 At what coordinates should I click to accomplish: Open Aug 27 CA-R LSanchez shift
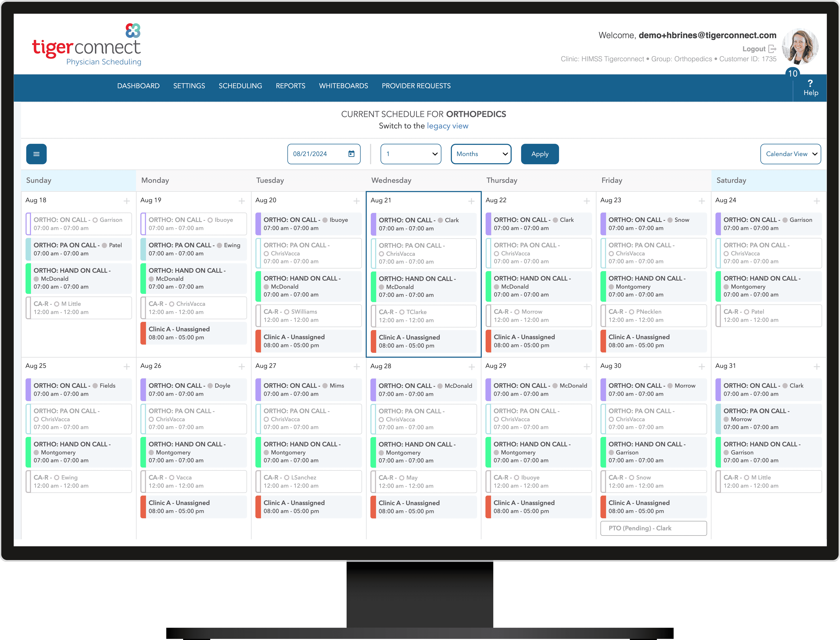(x=309, y=482)
